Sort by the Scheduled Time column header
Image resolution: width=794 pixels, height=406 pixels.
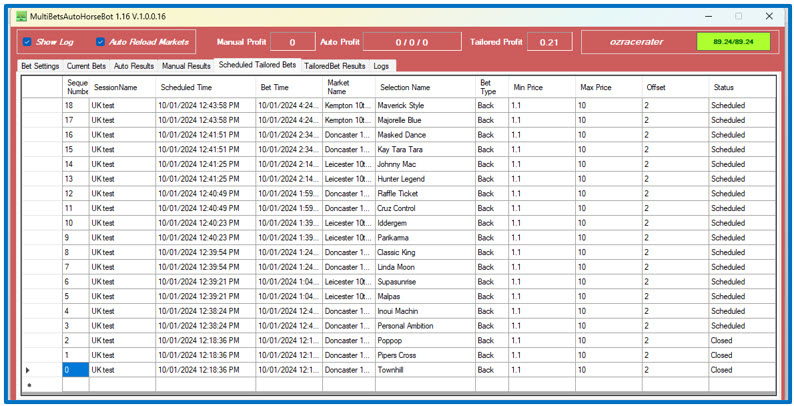(206, 87)
